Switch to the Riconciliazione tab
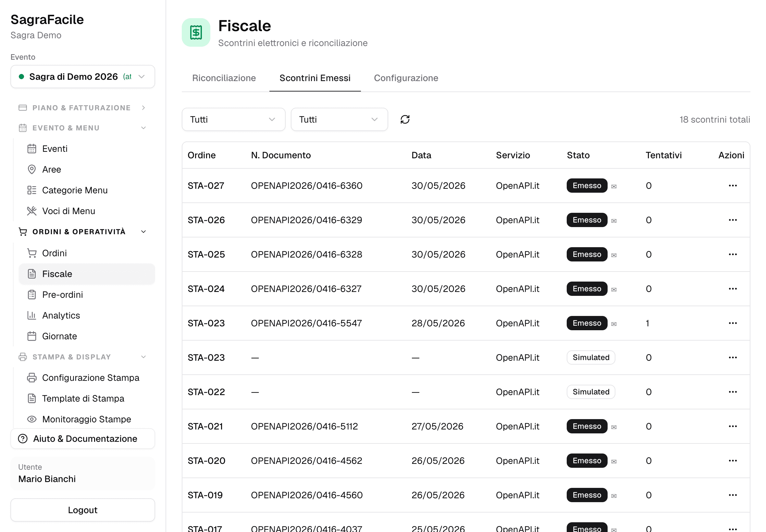Screen dimensions: 766x532 (224, 78)
